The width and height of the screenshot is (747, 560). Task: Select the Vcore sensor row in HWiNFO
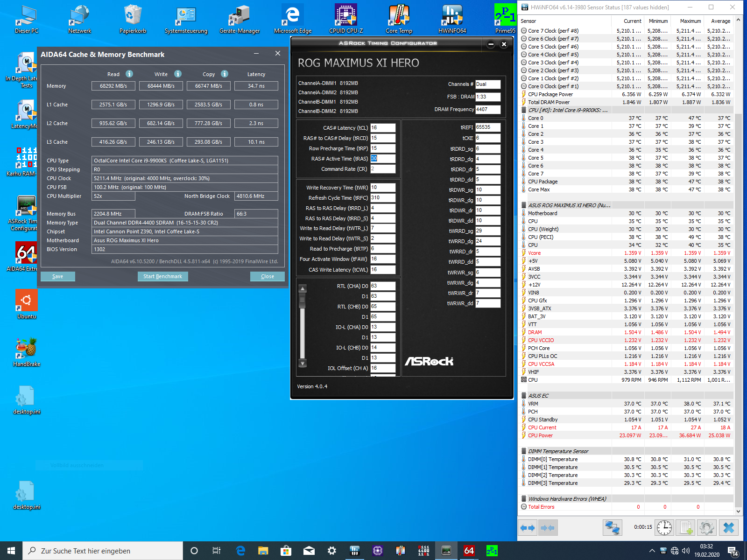tap(626, 253)
